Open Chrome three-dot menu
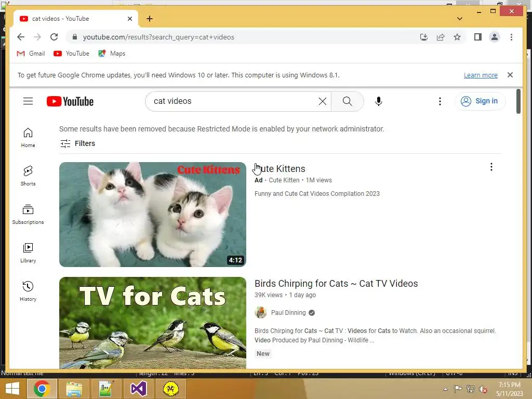 point(511,37)
